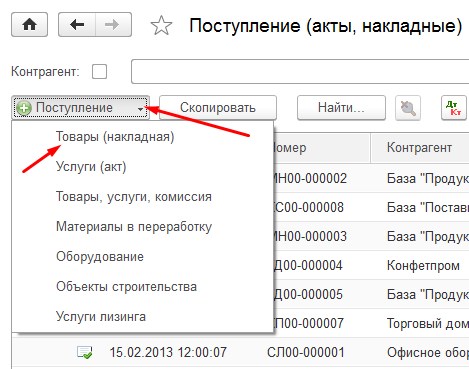Pick Оборудование from the dropdown list
Screen dimensions: 469x369
[x=100, y=257]
